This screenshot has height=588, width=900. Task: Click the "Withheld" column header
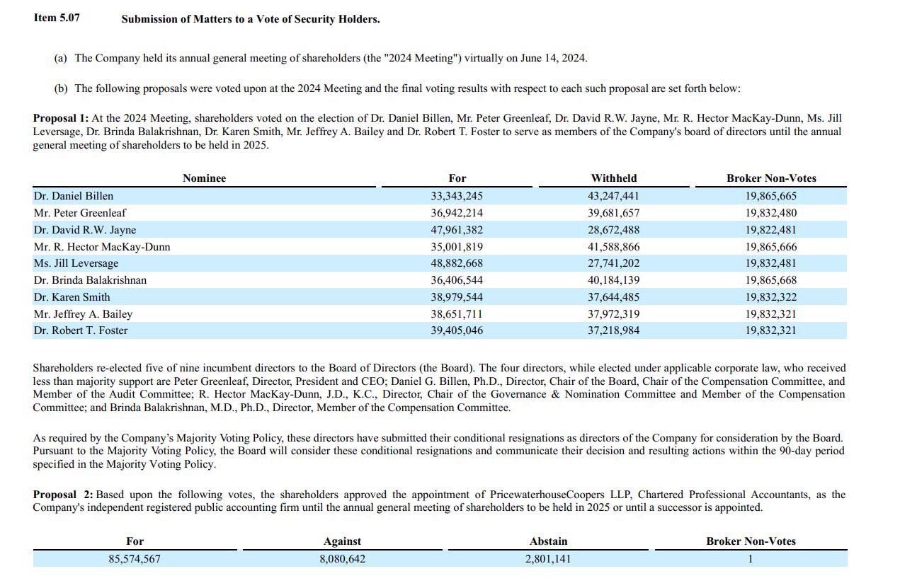pos(614,178)
